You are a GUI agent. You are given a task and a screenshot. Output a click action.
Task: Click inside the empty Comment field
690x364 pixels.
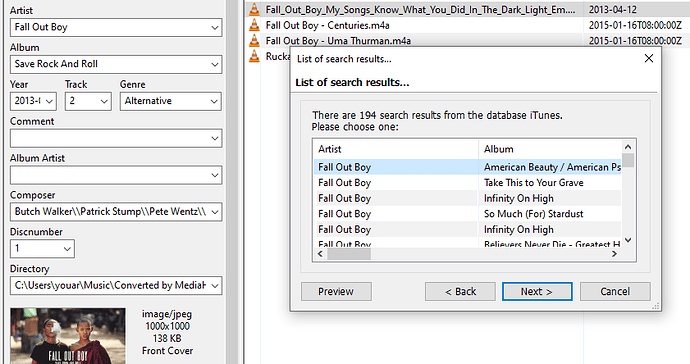[110, 138]
